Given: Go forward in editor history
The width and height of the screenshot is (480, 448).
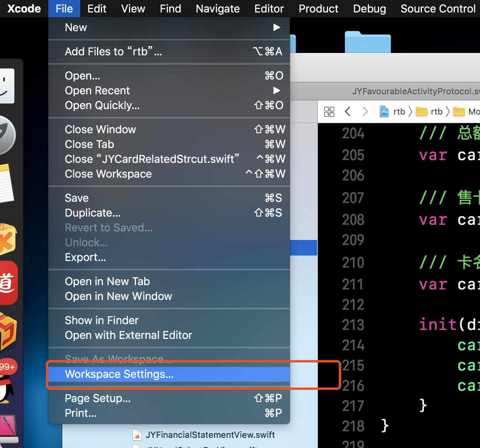Looking at the screenshot, I should (x=365, y=112).
